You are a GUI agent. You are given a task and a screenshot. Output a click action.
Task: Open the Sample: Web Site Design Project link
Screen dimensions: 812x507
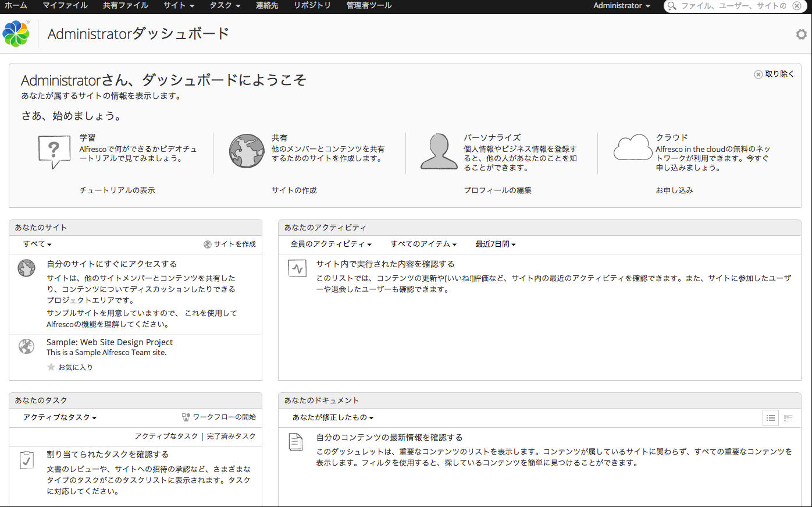110,342
